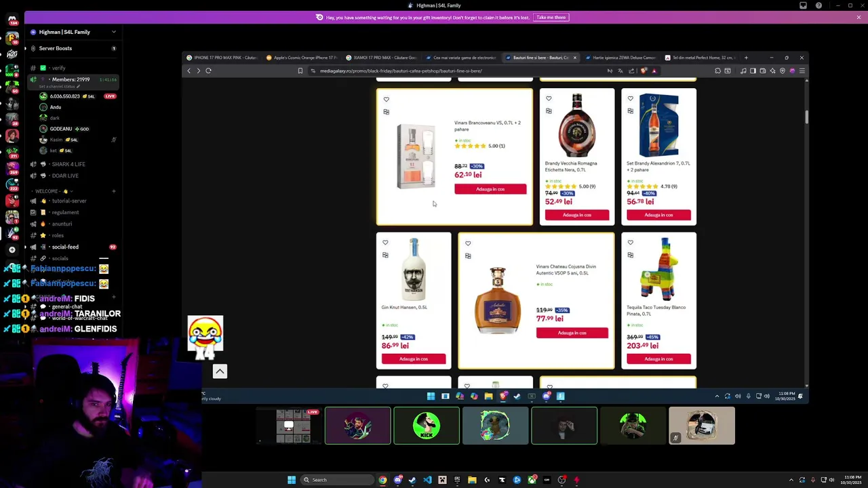This screenshot has width=868, height=488.
Task: Add Vinars Chateau Cojusna to cart
Action: pyautogui.click(x=572, y=333)
